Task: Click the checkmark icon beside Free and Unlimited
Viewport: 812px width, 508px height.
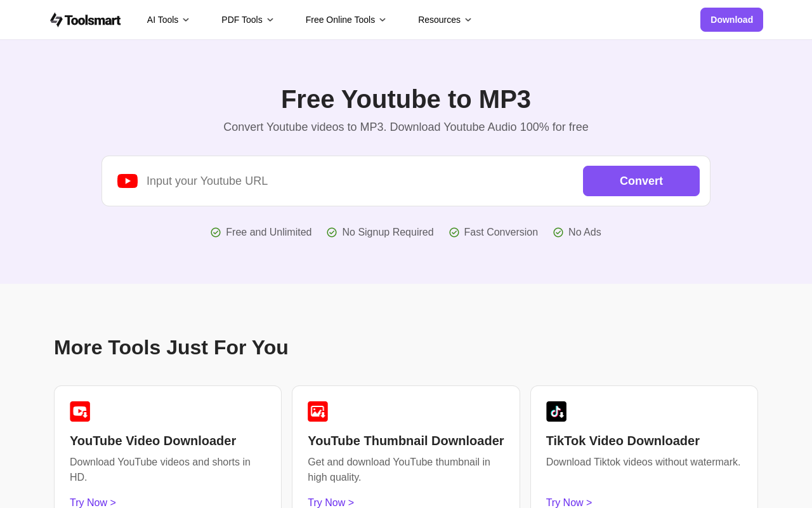Action: point(216,232)
